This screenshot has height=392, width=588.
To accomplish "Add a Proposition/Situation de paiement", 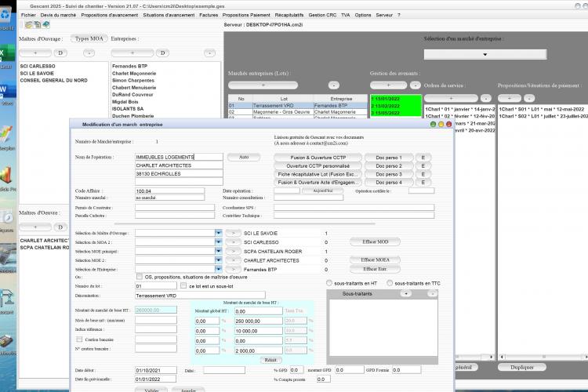I will click(510, 98).
